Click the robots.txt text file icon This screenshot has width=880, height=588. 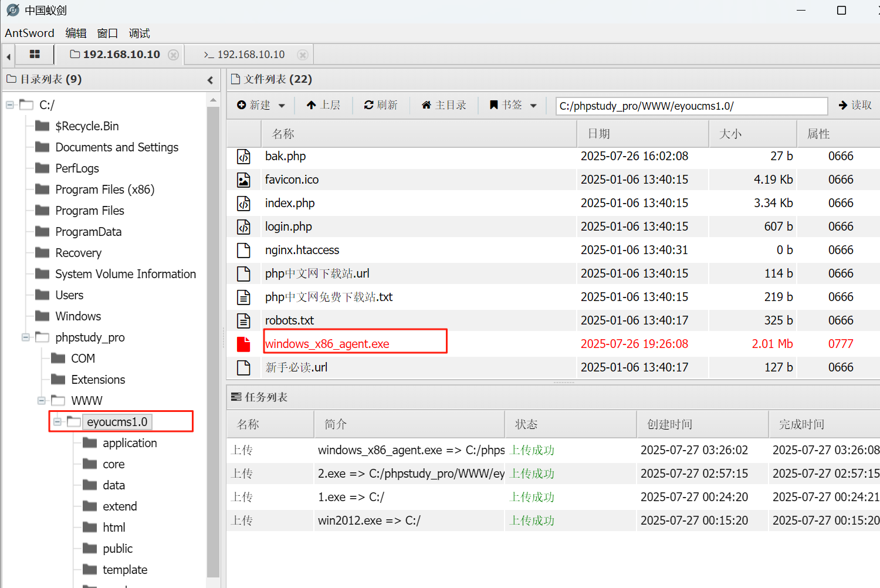point(243,320)
